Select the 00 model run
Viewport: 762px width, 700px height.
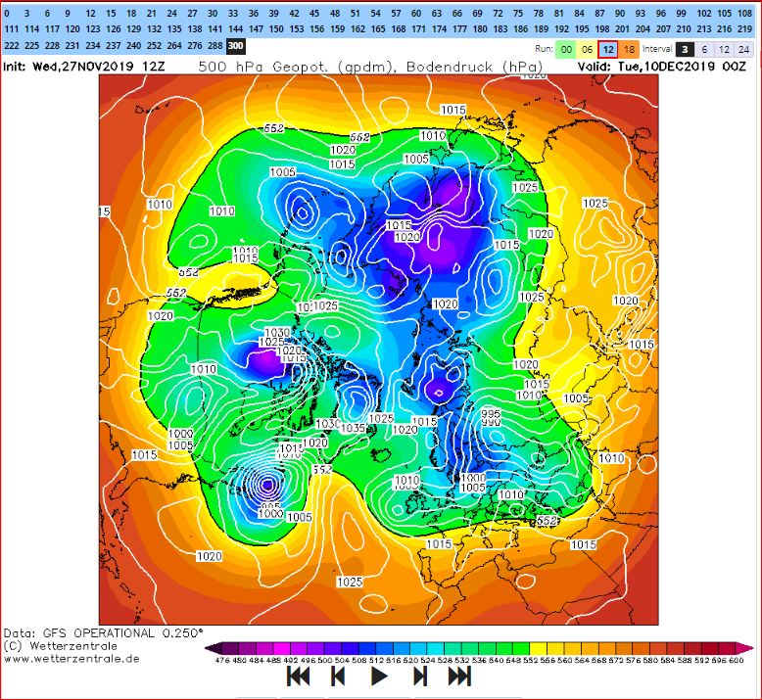(x=566, y=49)
